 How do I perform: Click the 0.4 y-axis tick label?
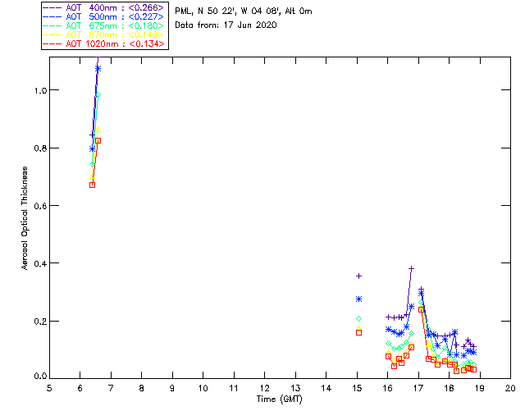coord(40,263)
